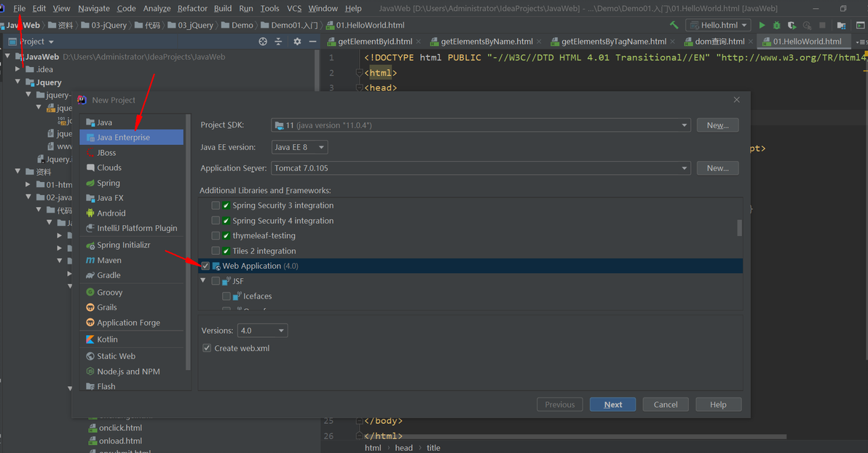Toggle the Create web.xml checkbox

(x=207, y=348)
